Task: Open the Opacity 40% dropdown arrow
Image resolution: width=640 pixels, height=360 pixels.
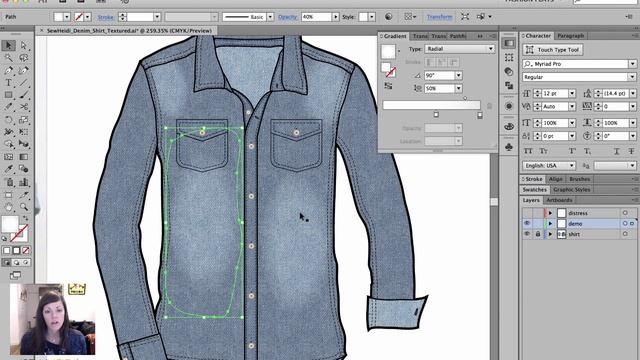Action: (x=336, y=17)
